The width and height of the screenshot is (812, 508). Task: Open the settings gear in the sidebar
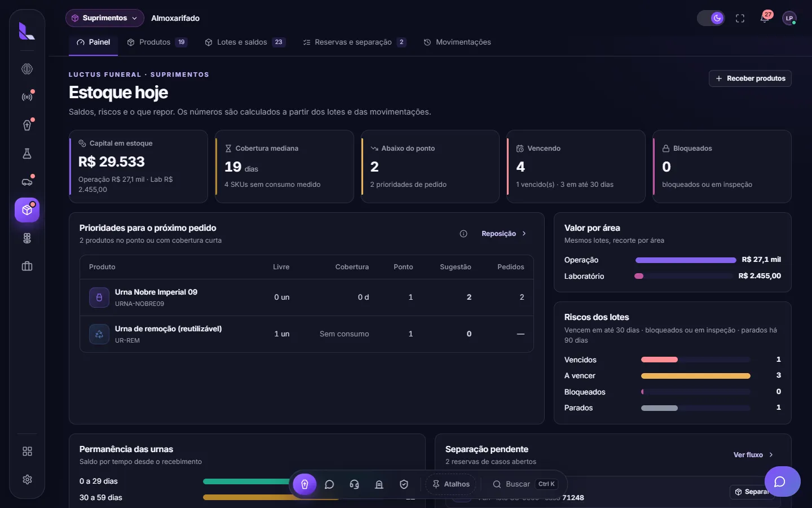27,480
